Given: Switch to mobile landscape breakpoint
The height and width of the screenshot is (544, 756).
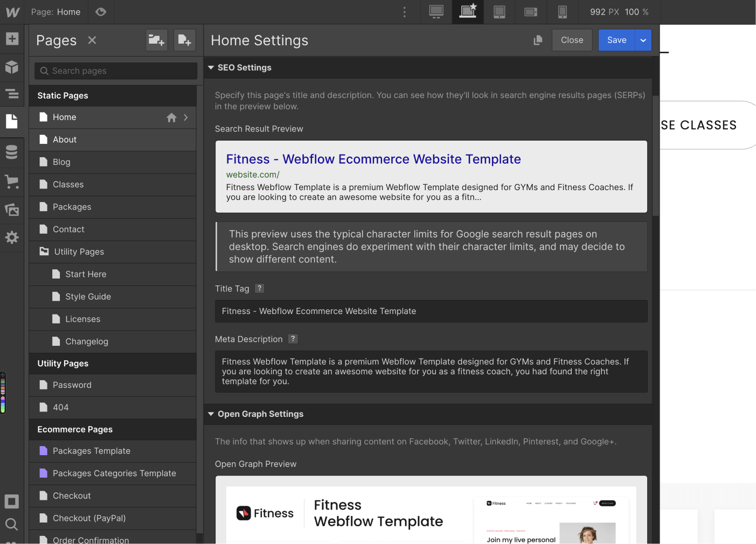Looking at the screenshot, I should point(531,12).
